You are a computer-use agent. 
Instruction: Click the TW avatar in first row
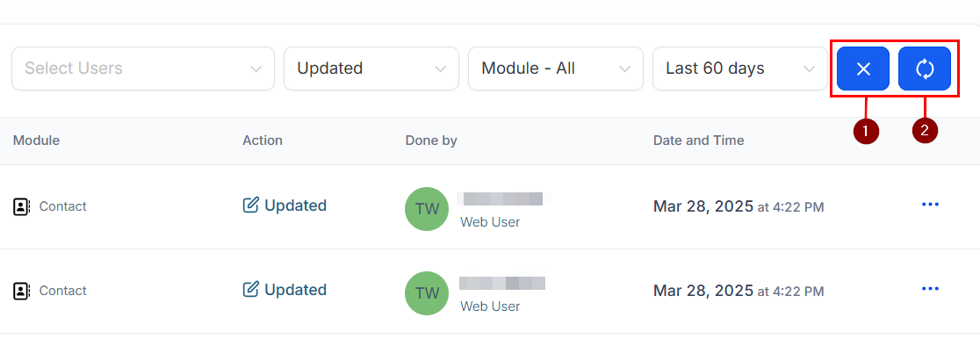[427, 209]
